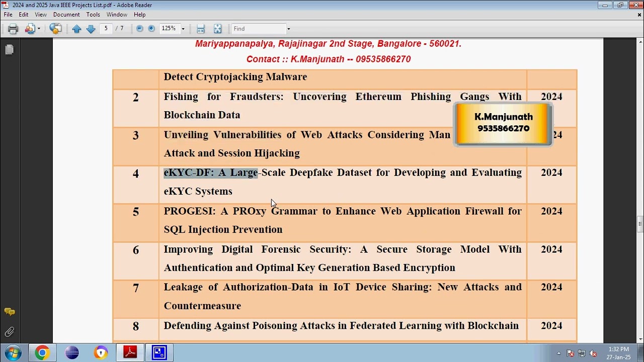Open Eclipse from the taskbar
This screenshot has width=644, height=362.
pos(72,352)
